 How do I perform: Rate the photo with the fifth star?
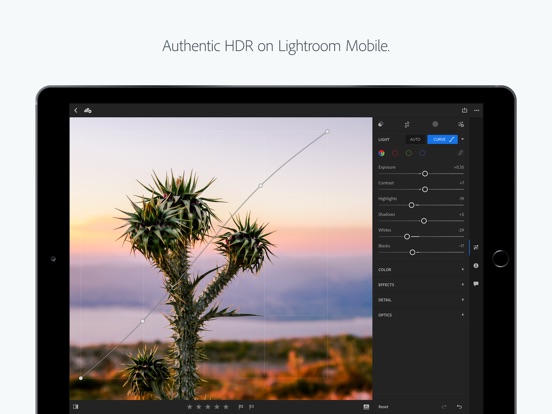[226, 407]
